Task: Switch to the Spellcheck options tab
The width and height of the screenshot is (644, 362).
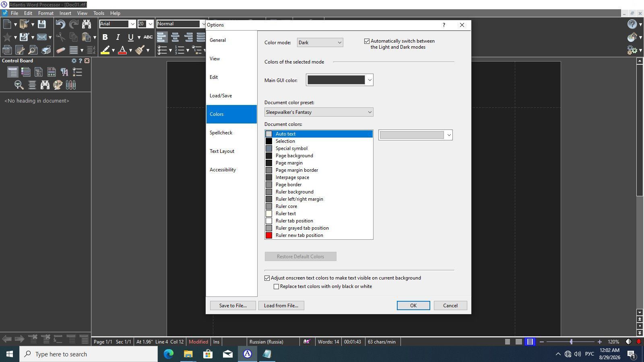Action: (221, 133)
